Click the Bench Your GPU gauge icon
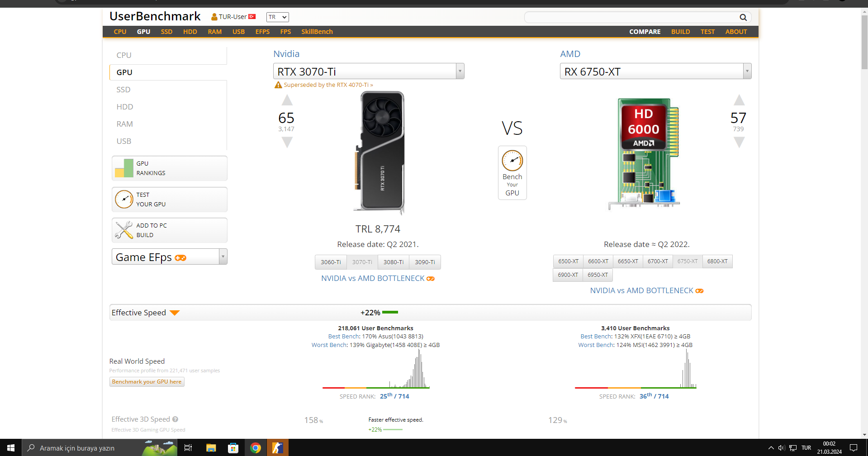The image size is (868, 456). click(x=512, y=160)
